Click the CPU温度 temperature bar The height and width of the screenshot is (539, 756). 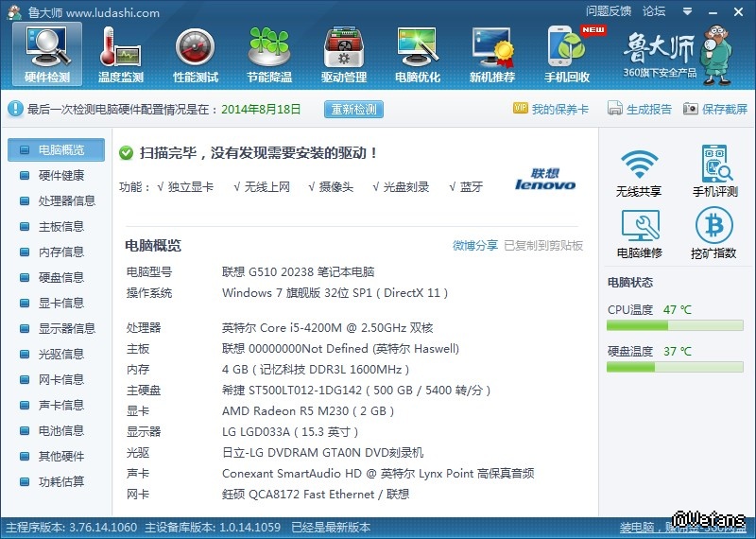click(675, 326)
